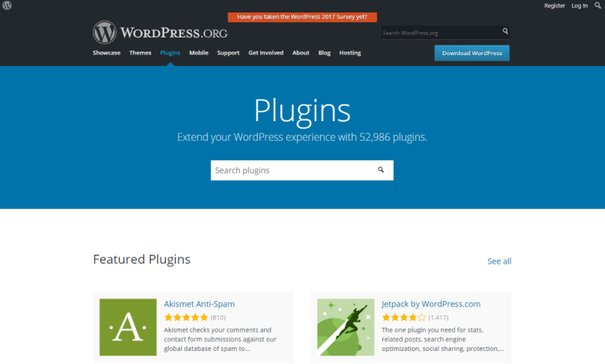Open the About menu item
Viewport: 605px width, 364px height.
coord(300,53)
